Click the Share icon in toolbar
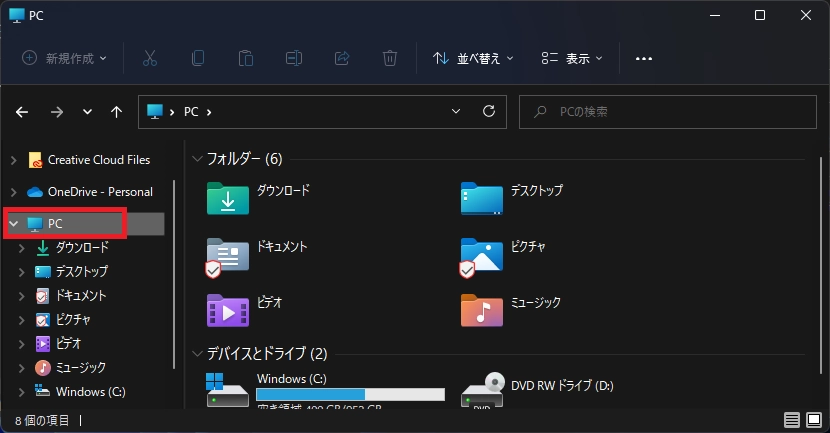Image resolution: width=830 pixels, height=433 pixels. point(342,58)
